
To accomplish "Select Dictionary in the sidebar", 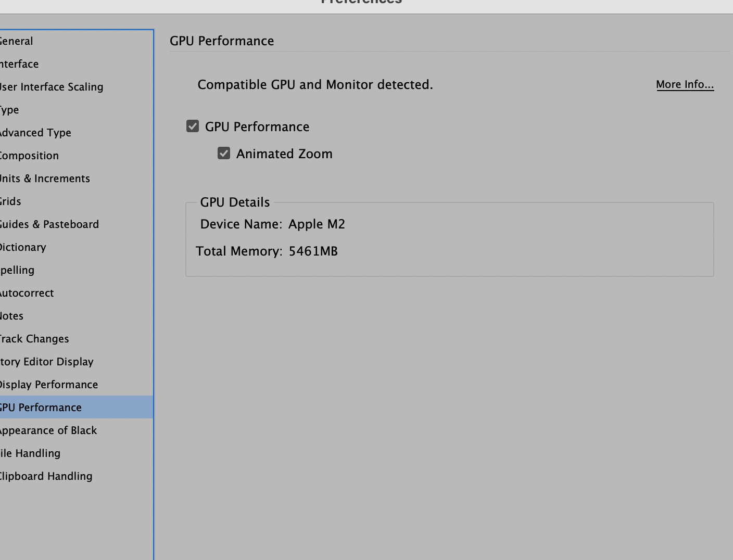I will 23,247.
